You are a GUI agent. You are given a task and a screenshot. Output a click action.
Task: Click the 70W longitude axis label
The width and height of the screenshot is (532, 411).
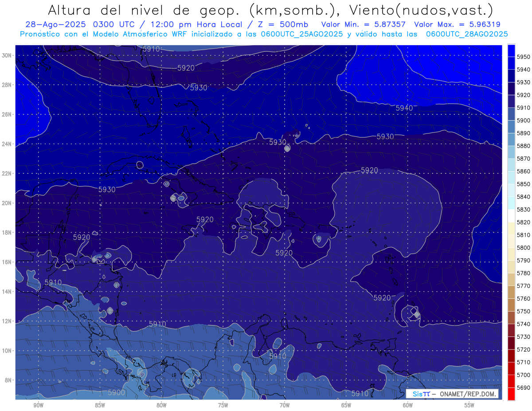click(285, 405)
